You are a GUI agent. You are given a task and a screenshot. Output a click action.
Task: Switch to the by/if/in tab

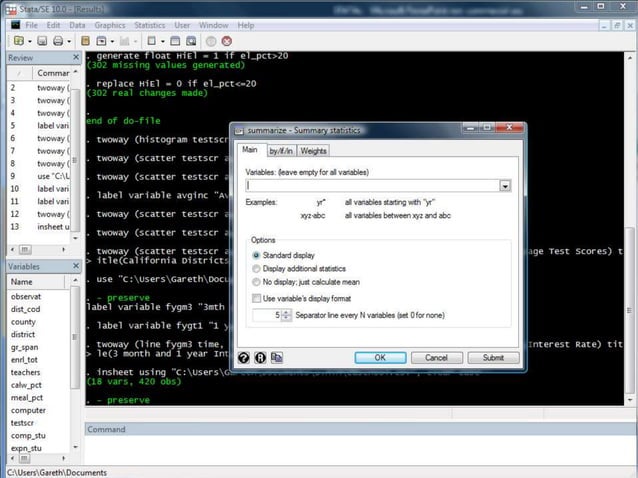(x=280, y=151)
